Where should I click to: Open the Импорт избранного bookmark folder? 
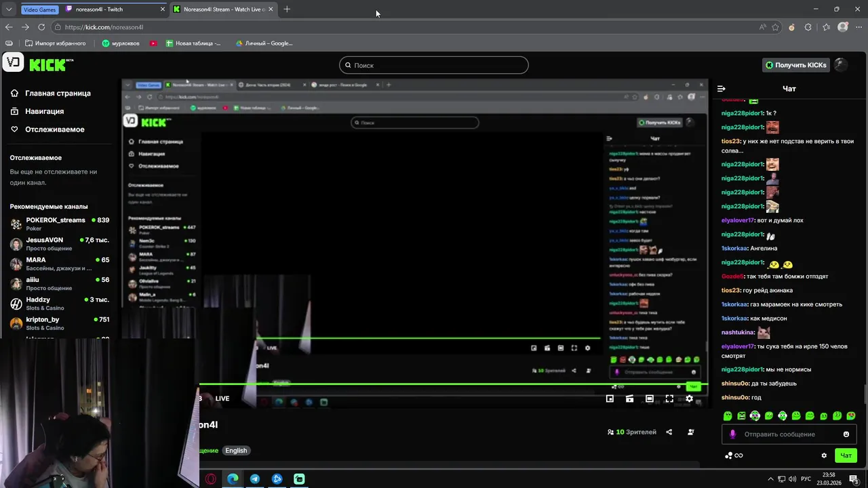coord(56,43)
